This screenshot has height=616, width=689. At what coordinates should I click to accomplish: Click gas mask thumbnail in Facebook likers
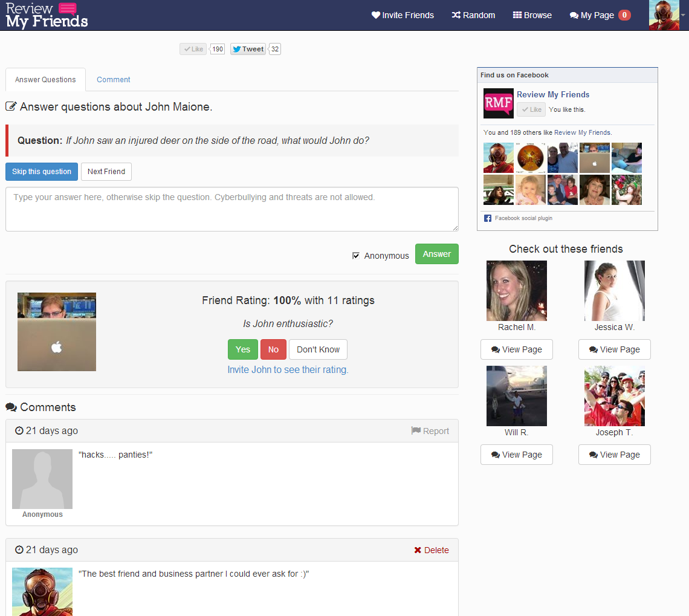(498, 158)
